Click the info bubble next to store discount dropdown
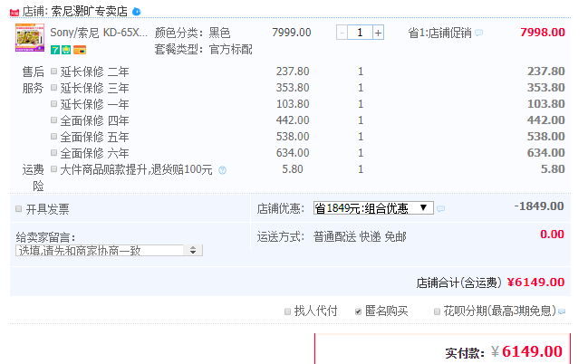 pos(441,208)
